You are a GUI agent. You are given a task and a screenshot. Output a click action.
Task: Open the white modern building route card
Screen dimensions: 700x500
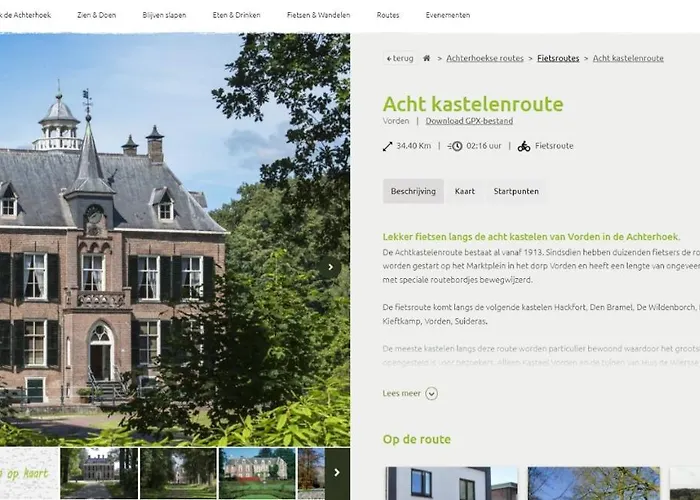[x=451, y=483]
